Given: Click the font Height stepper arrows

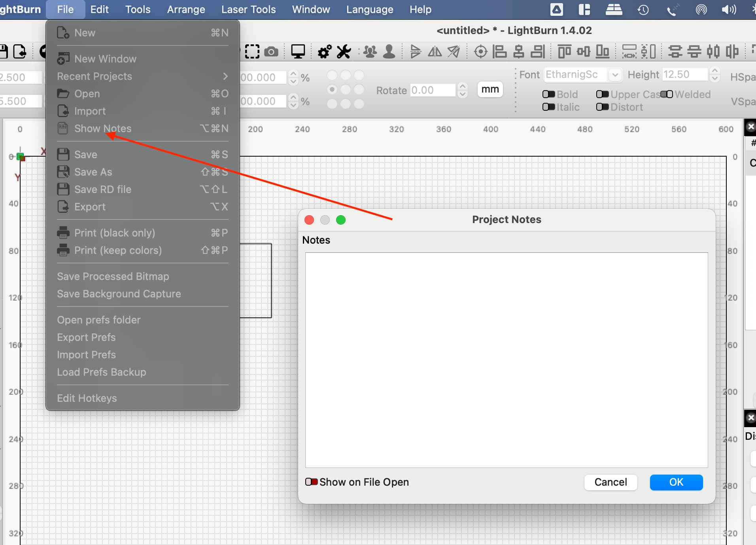Looking at the screenshot, I should coord(714,74).
